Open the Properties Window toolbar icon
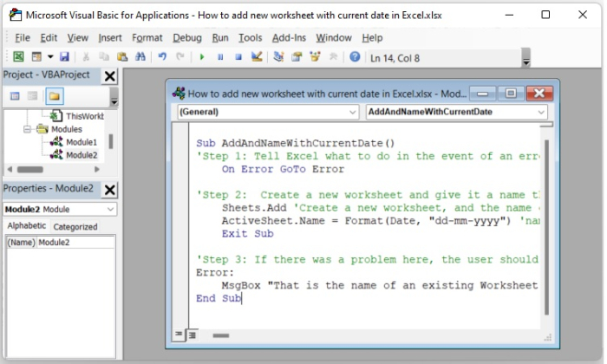The image size is (607, 364). [297, 57]
